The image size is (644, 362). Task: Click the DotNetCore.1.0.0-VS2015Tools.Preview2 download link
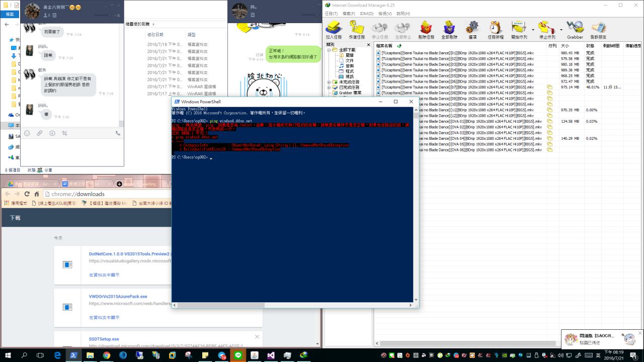(x=129, y=254)
